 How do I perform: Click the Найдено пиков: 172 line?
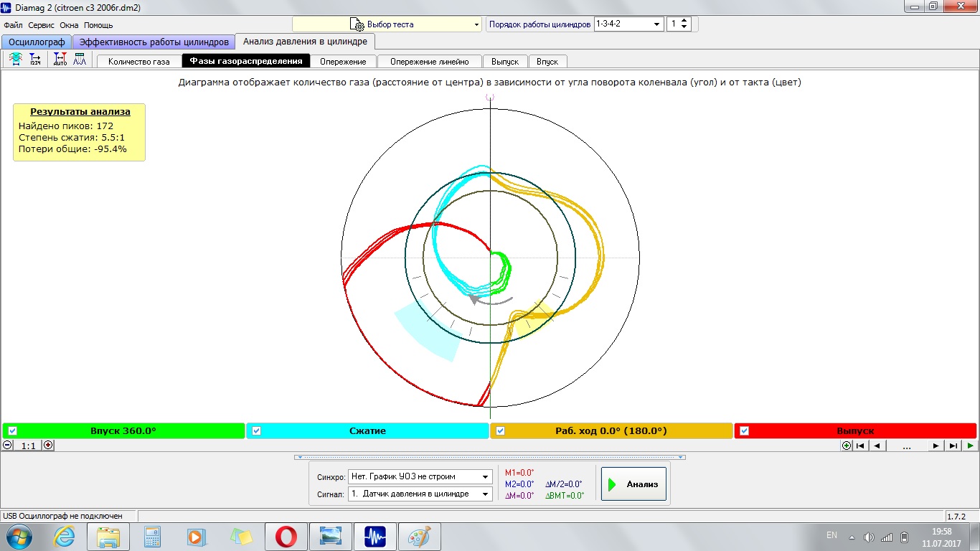66,126
